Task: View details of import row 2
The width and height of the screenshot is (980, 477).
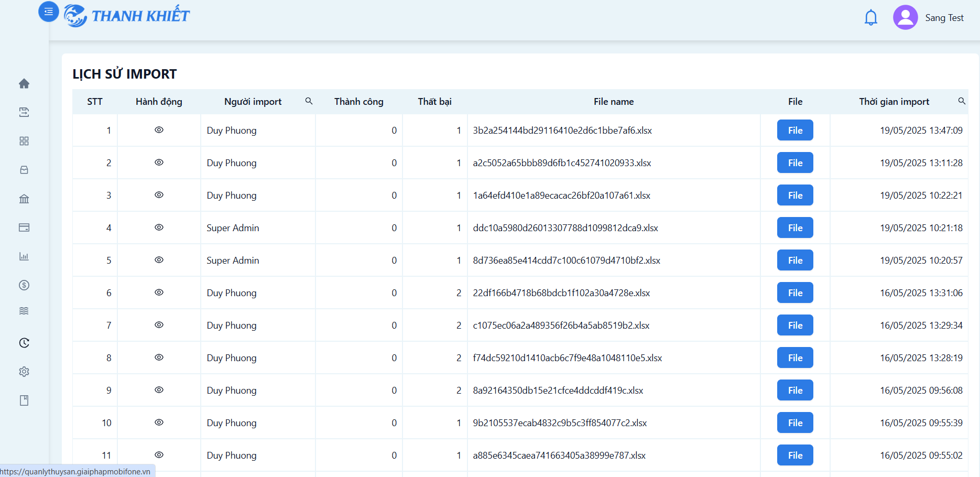Action: point(159,162)
